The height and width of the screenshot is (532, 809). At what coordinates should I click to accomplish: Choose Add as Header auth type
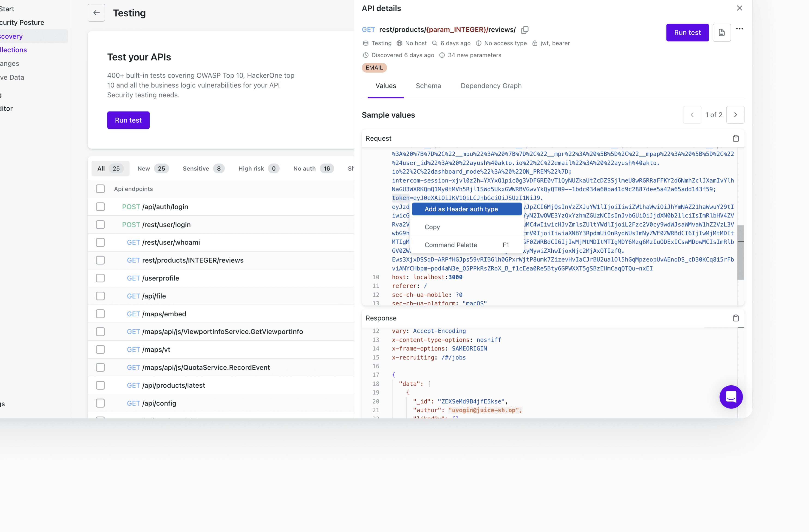click(x=467, y=209)
